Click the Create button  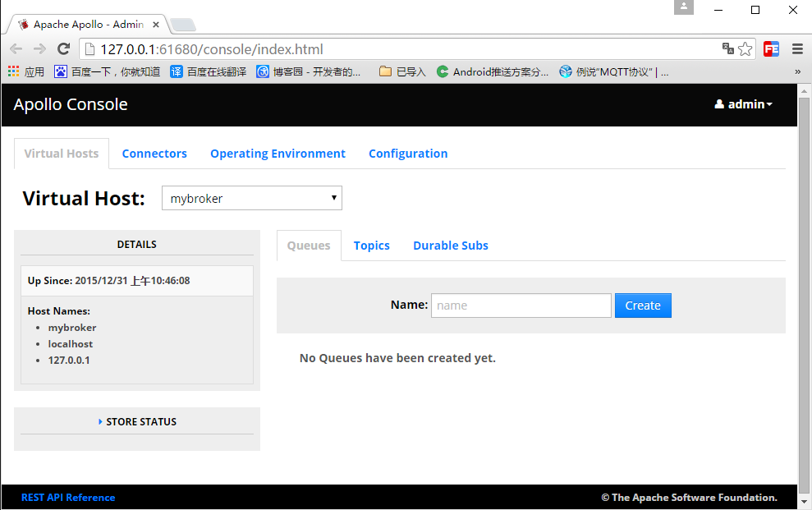(x=643, y=306)
